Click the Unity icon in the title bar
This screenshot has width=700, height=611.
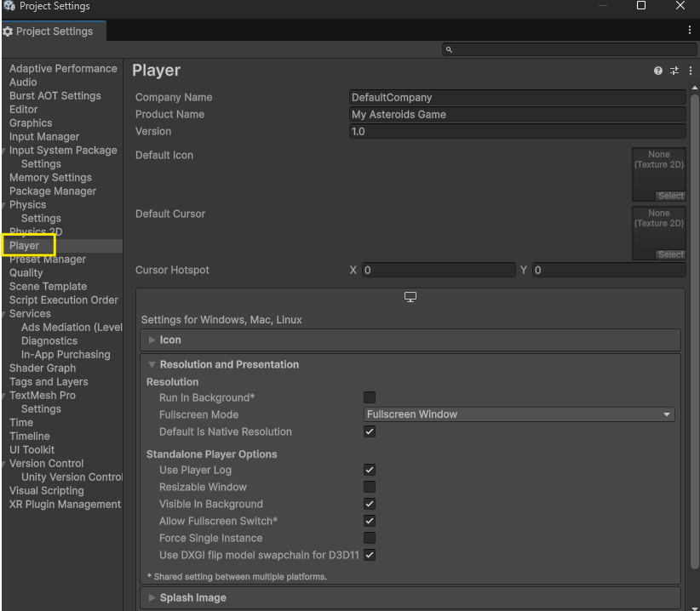point(9,5)
